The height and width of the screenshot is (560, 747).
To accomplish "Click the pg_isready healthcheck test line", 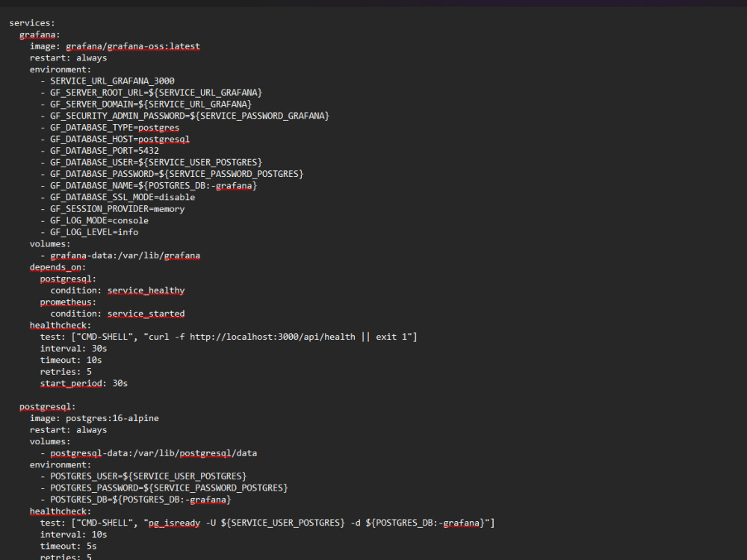I will [x=267, y=523].
